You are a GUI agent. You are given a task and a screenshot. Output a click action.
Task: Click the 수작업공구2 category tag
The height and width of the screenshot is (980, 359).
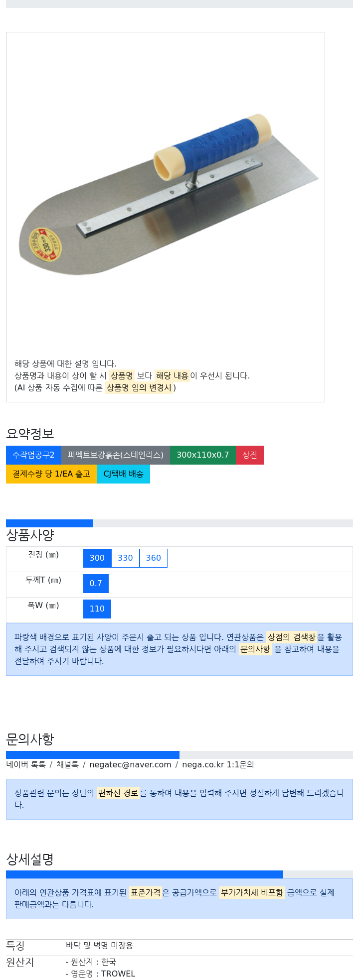coord(33,455)
